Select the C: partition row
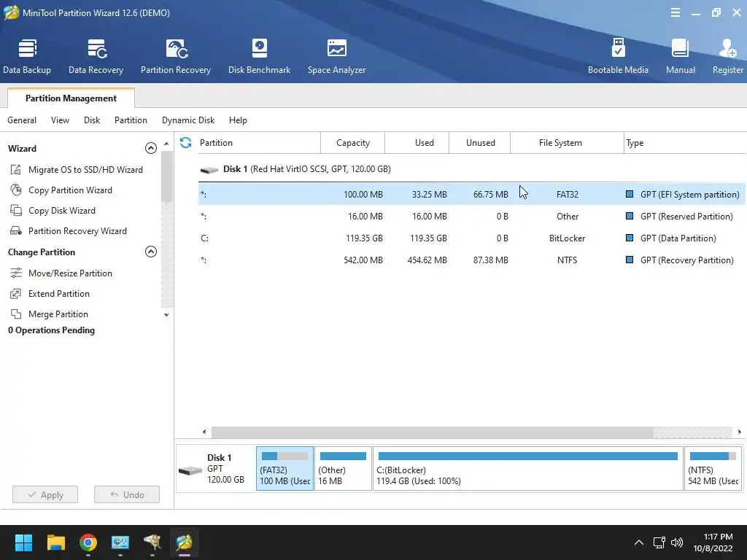The width and height of the screenshot is (747, 560). [472, 238]
